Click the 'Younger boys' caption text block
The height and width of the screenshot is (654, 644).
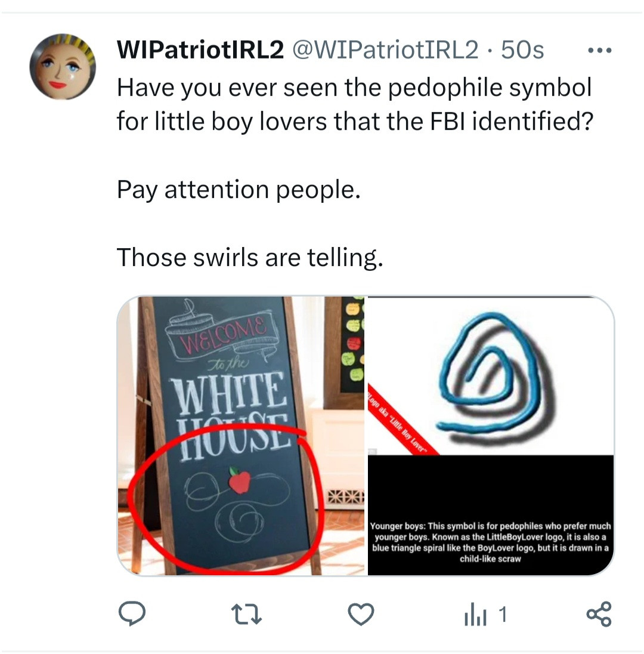(x=491, y=542)
